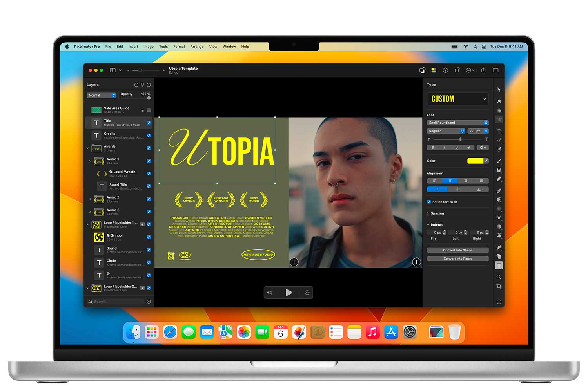
Task: Select the Paint brush tool
Action: click(x=499, y=161)
